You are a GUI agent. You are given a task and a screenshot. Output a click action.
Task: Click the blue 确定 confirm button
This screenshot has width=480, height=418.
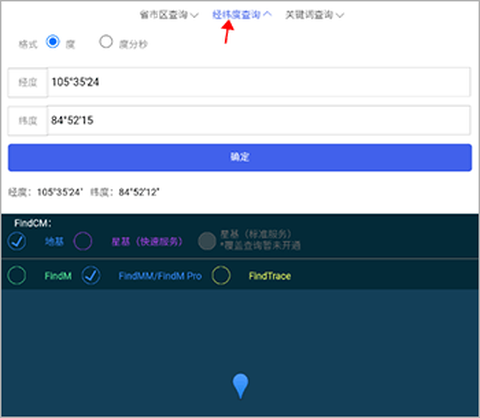point(240,157)
